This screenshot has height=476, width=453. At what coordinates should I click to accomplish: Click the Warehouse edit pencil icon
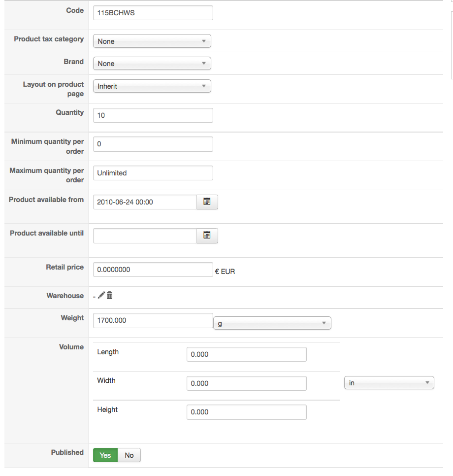(x=101, y=295)
